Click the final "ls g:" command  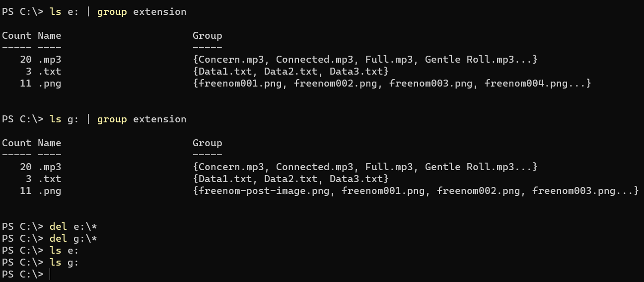64,263
